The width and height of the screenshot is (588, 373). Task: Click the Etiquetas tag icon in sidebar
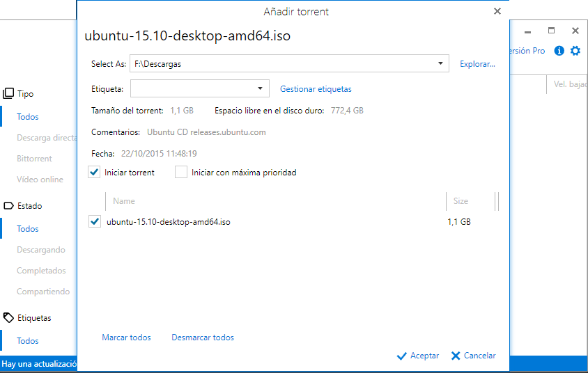point(8,317)
